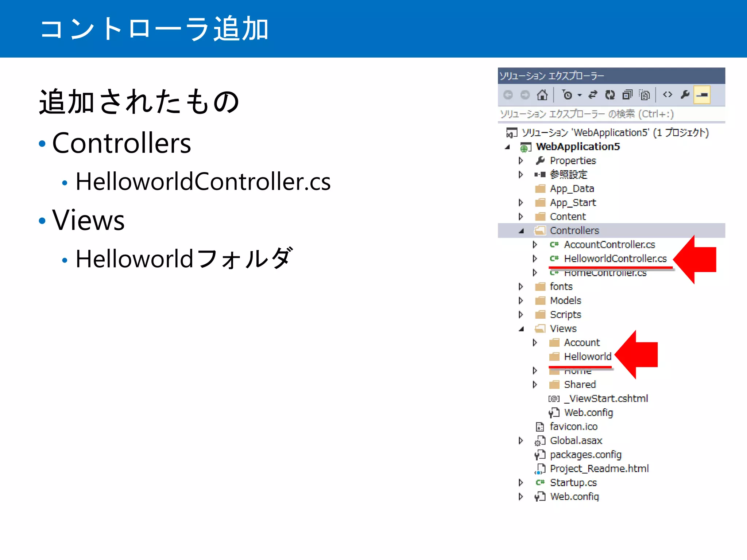Select the App_Data label

click(572, 189)
